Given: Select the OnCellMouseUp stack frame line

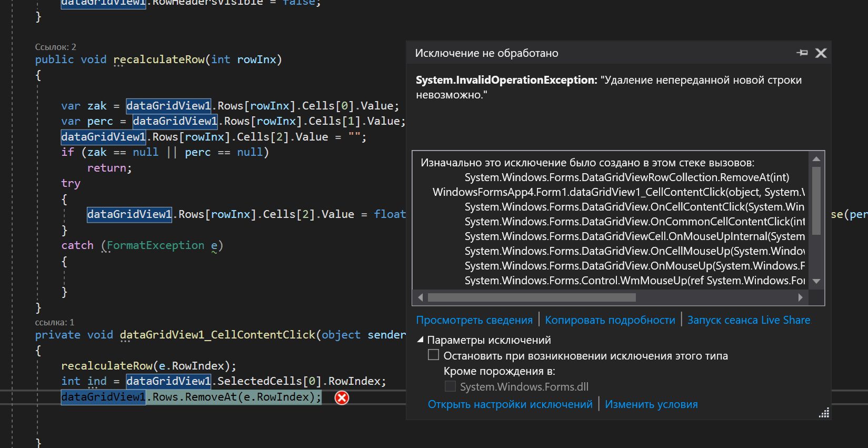Looking at the screenshot, I should tap(635, 251).
